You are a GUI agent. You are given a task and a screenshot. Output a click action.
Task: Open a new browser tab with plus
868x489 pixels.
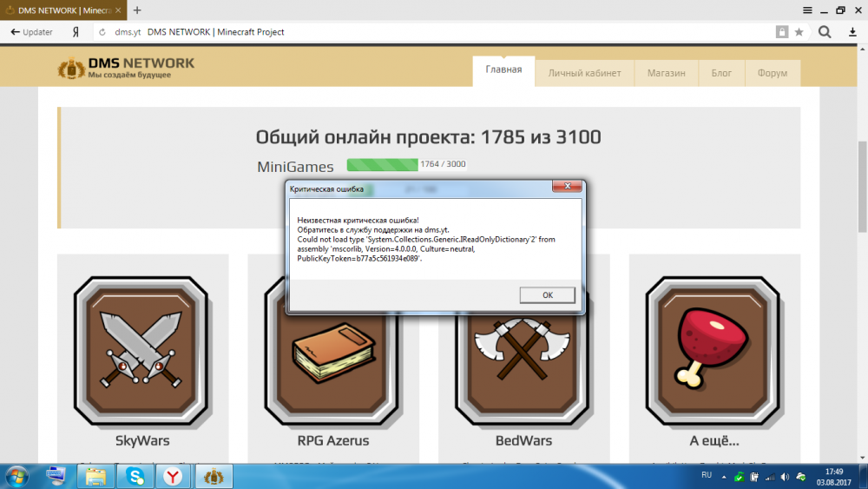pos(137,10)
